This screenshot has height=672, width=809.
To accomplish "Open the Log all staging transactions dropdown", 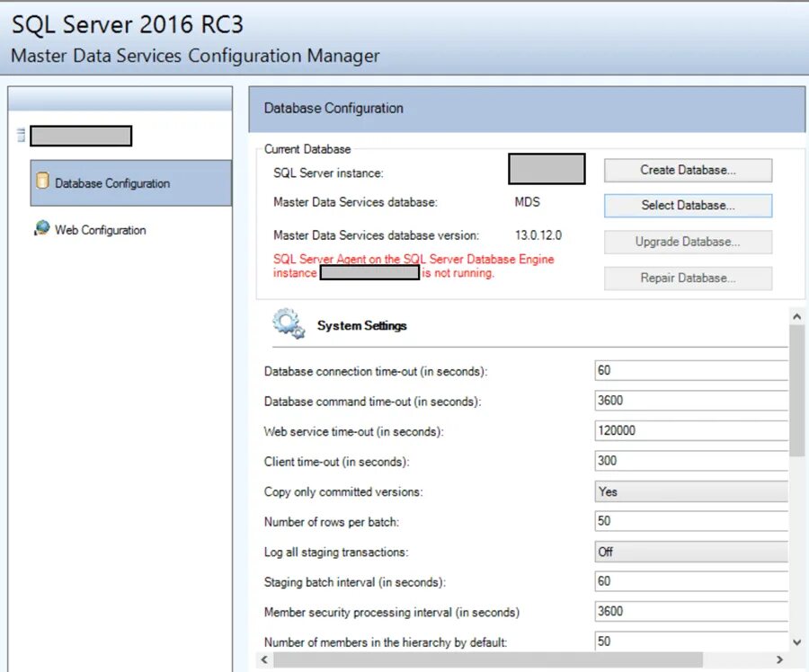I will coord(691,552).
